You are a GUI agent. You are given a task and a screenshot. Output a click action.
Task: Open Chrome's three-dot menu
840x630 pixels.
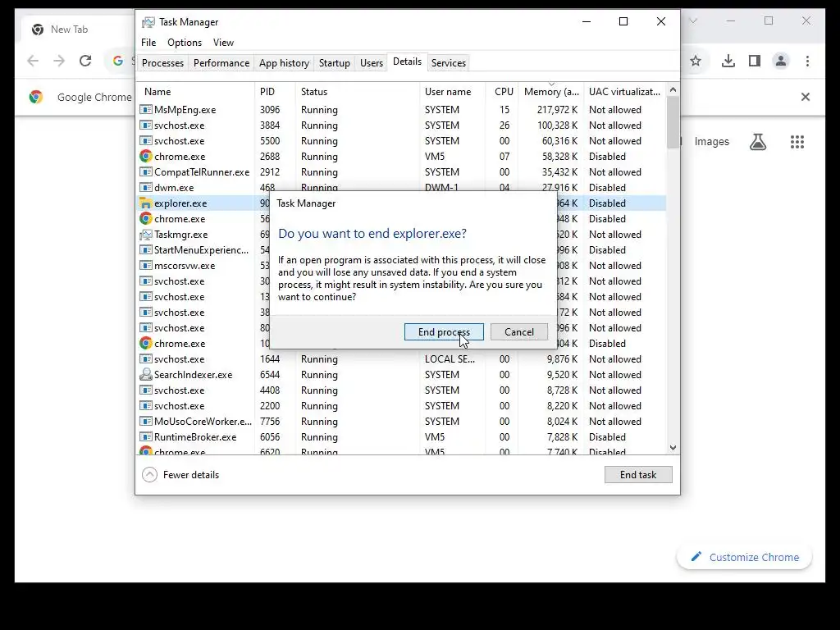coord(807,61)
